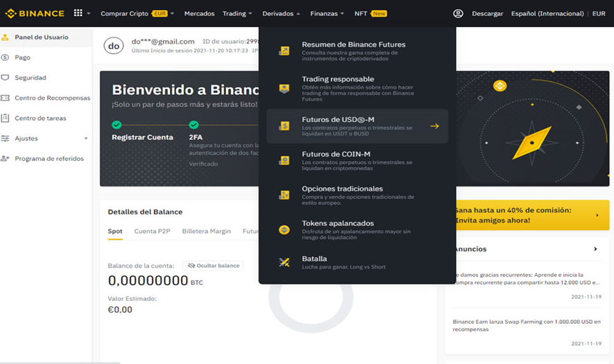Select Trading responsable entry

[357, 89]
